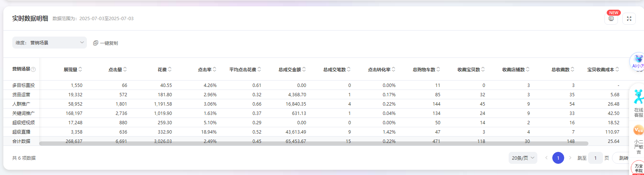Click the orange V badge icon
This screenshot has width=644, height=175.
638,130
